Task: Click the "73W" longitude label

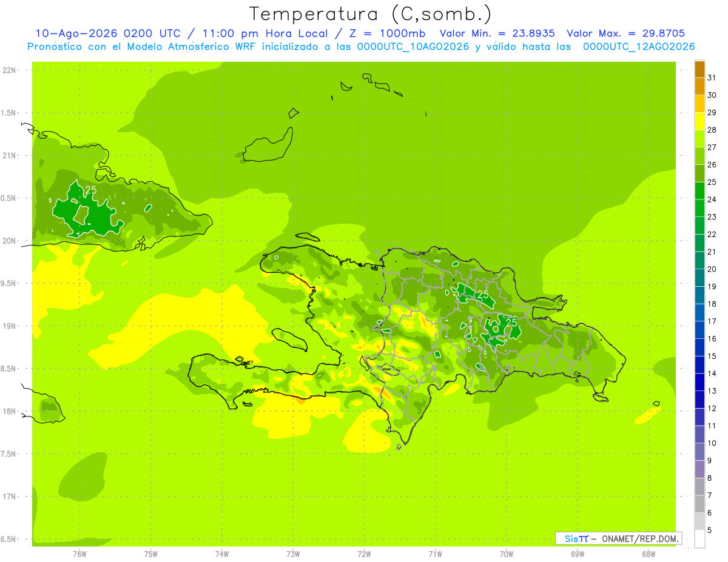Action: click(293, 554)
